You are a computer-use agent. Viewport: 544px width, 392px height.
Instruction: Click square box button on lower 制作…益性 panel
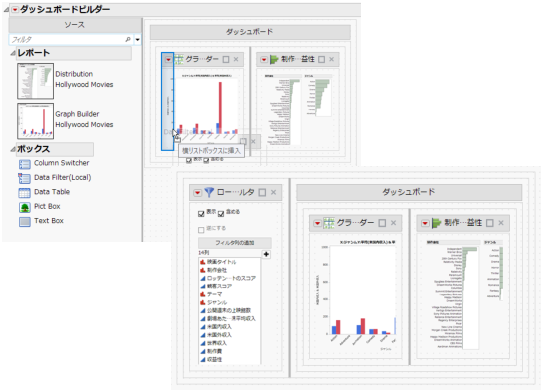pos(490,223)
